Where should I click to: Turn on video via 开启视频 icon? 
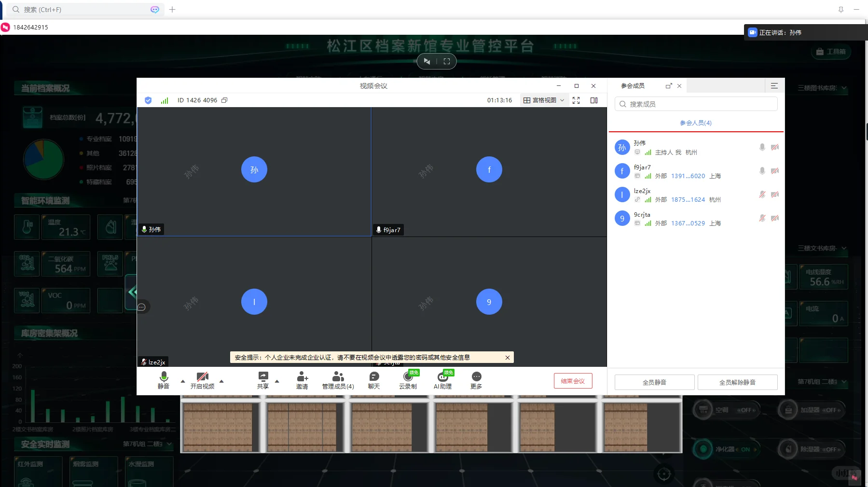point(203,380)
